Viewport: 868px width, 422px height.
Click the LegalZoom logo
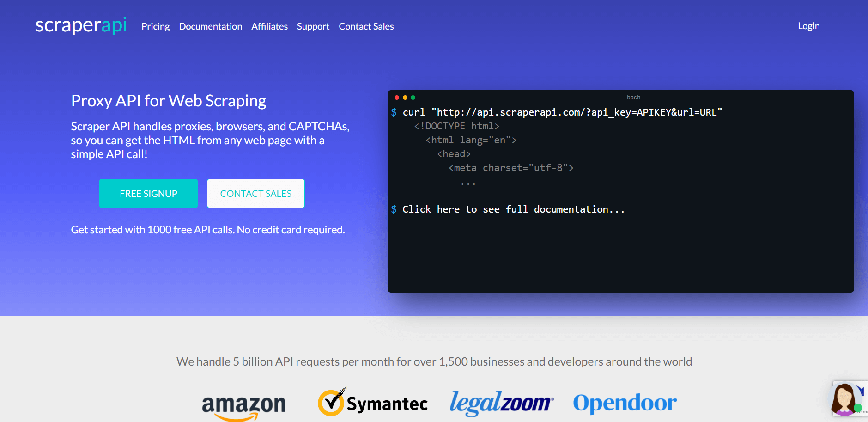point(501,403)
